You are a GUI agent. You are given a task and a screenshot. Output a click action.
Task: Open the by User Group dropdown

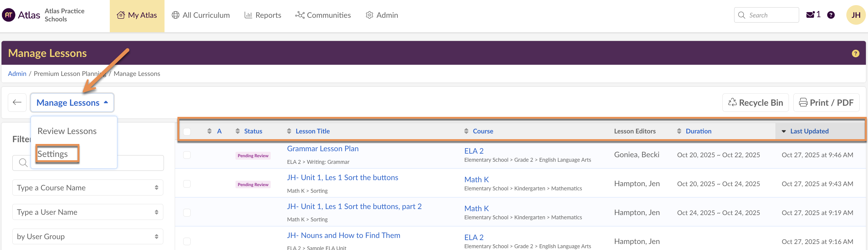pos(88,236)
